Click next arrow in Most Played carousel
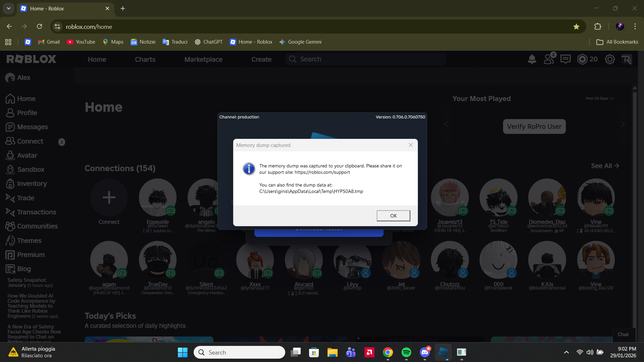This screenshot has width=644, height=362. click(x=623, y=124)
